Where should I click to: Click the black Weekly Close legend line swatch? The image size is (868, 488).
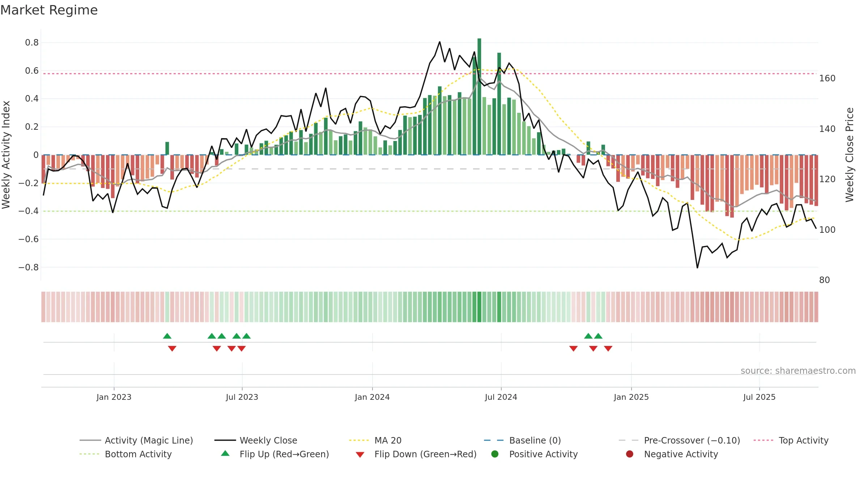pos(225,440)
